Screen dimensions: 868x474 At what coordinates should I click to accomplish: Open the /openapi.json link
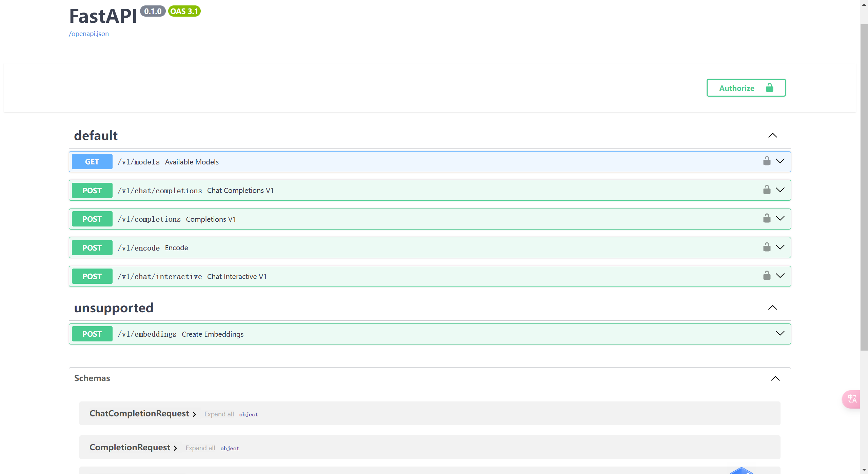pos(89,34)
